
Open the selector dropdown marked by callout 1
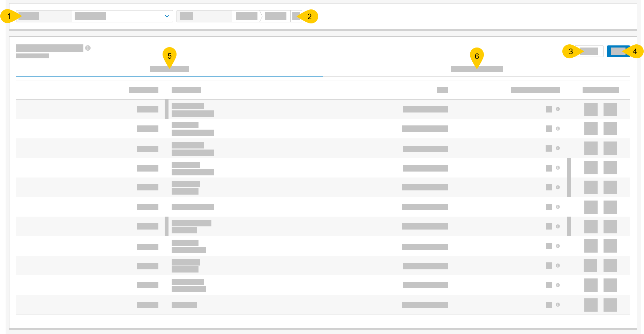[122, 16]
